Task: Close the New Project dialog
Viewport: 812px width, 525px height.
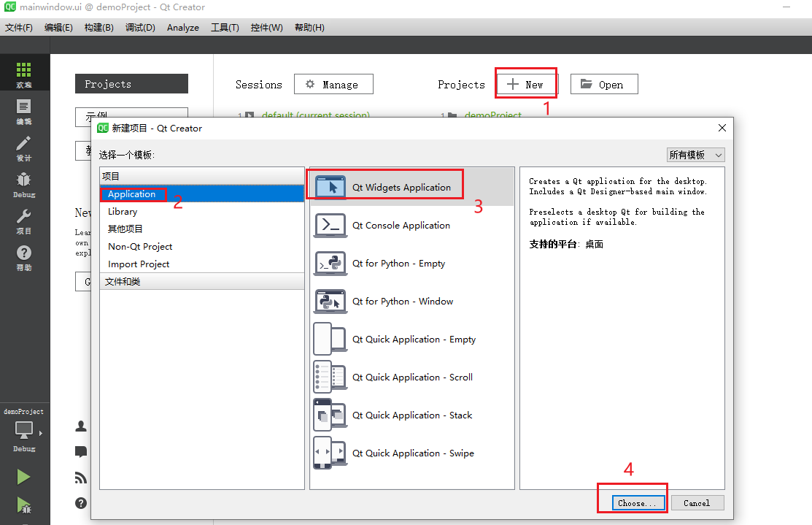Action: (722, 128)
